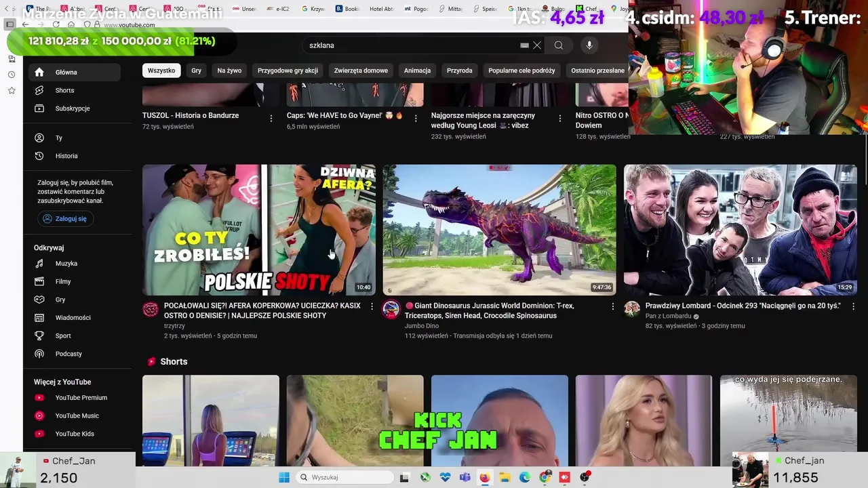Click the browser home button
The image size is (868, 488).
point(71,24)
